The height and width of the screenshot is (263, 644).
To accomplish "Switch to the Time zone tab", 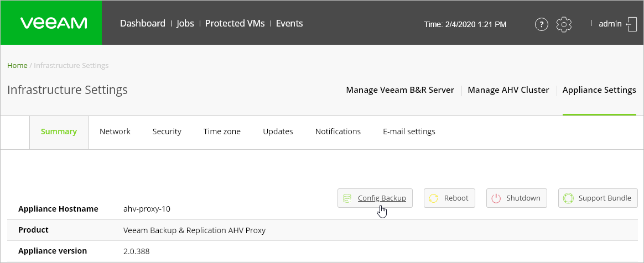I will pos(222,131).
